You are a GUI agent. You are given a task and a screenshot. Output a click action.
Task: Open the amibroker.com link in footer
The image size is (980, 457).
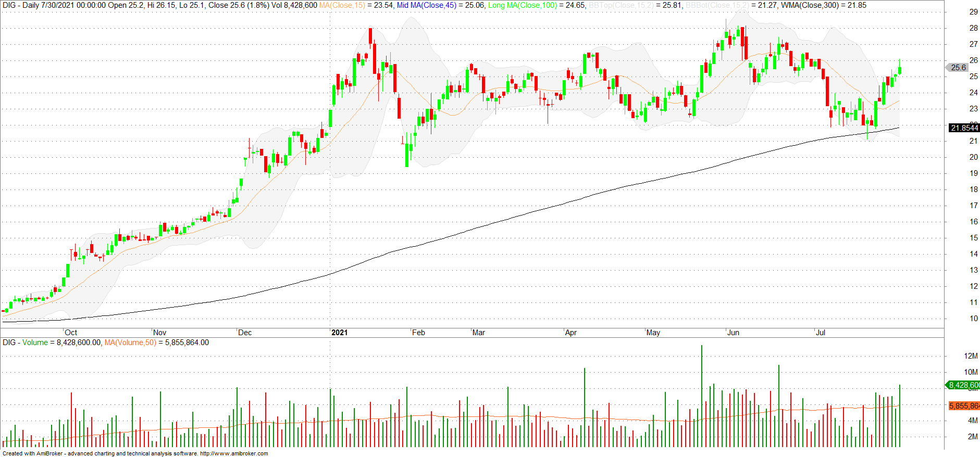click(x=234, y=453)
